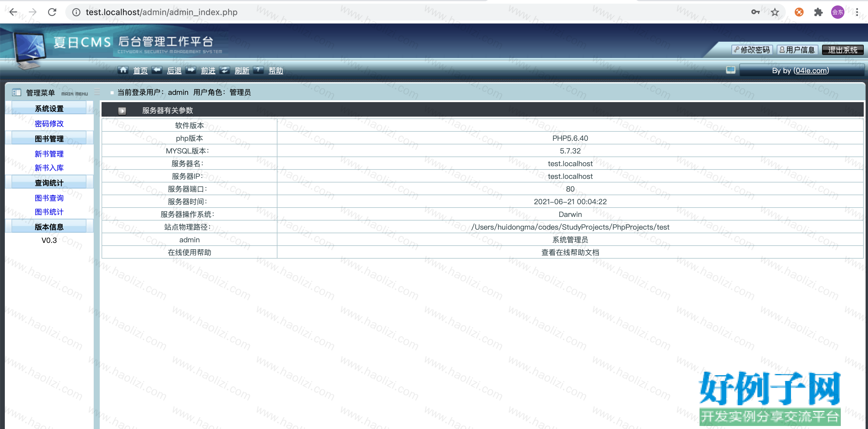Visit the 04ie.com link

pos(811,70)
